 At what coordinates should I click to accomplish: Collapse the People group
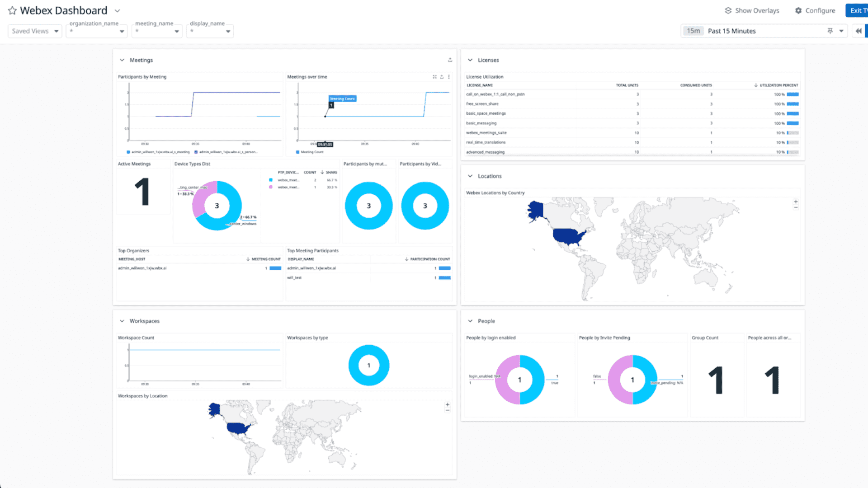tap(470, 321)
